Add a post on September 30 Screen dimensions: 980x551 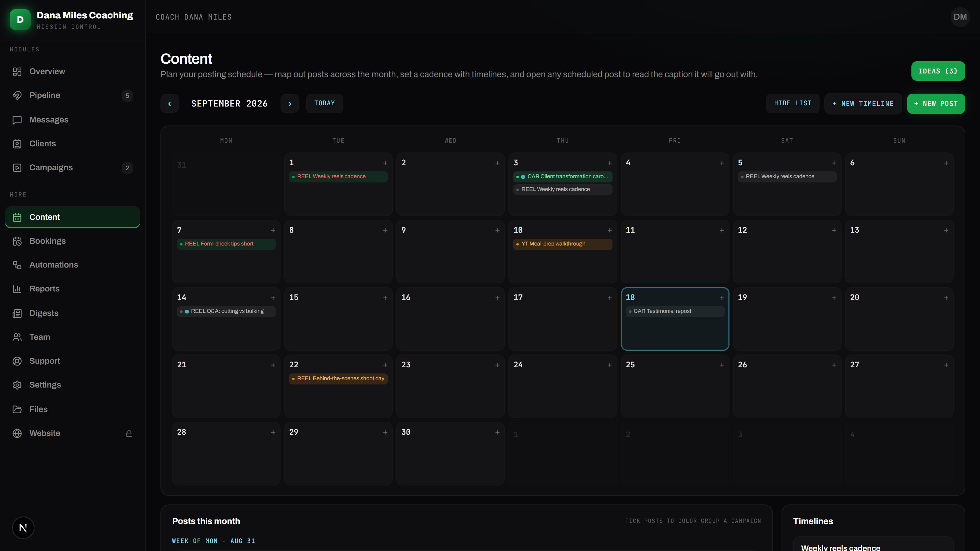[497, 432]
